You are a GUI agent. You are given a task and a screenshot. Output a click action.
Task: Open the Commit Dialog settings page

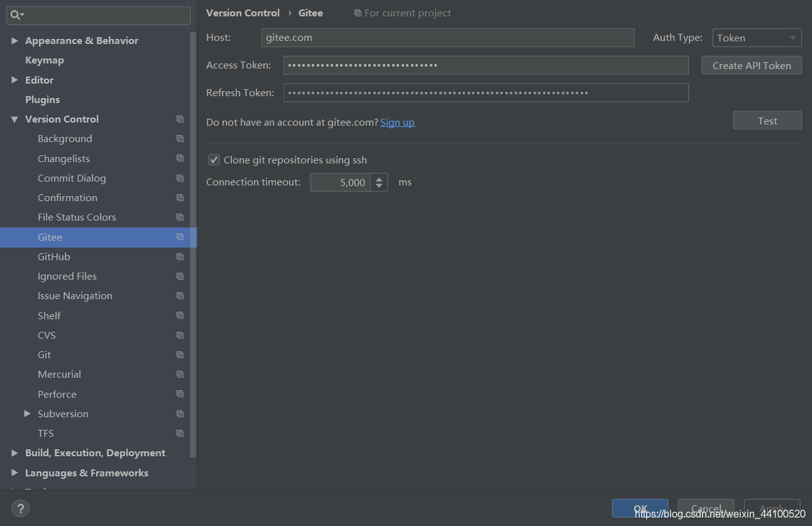click(72, 178)
